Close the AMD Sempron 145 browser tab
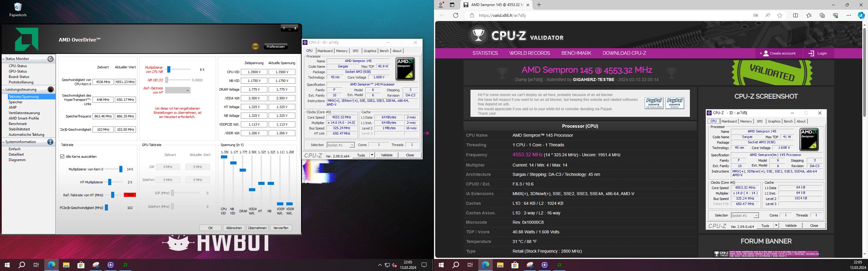 point(528,5)
